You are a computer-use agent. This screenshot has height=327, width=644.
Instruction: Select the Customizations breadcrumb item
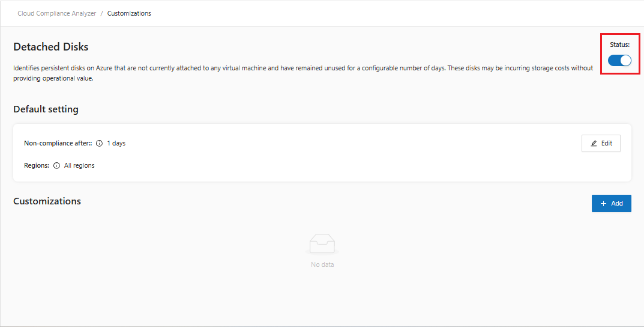point(129,13)
